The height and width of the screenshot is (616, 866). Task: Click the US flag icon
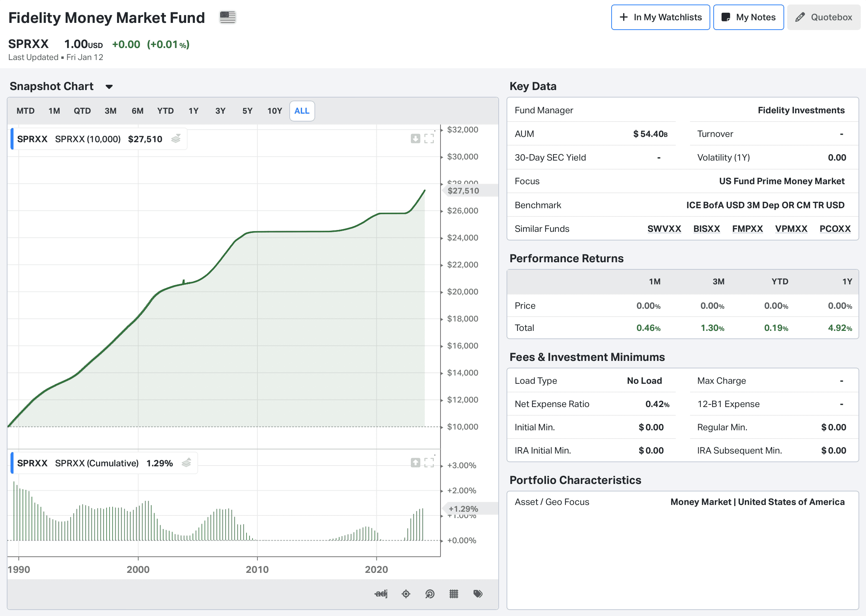coord(228,17)
